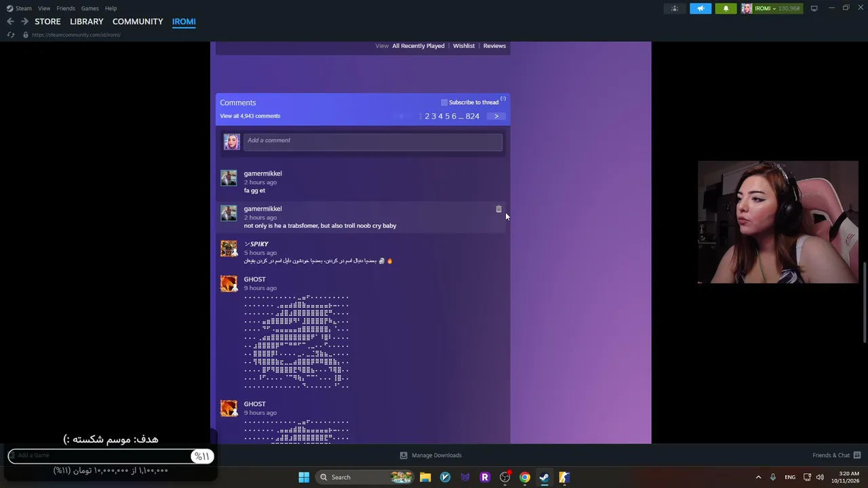This screenshot has height=488, width=868.
Task: Open the blue checkmark app in taskbar
Action: click(445, 477)
